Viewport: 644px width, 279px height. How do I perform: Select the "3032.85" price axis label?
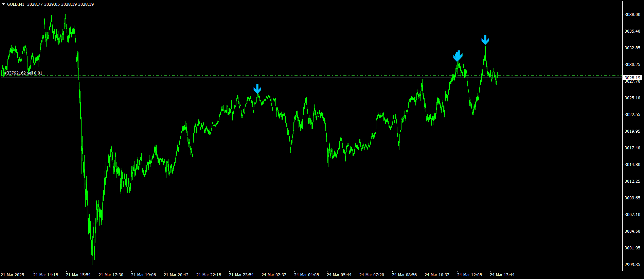(x=632, y=48)
